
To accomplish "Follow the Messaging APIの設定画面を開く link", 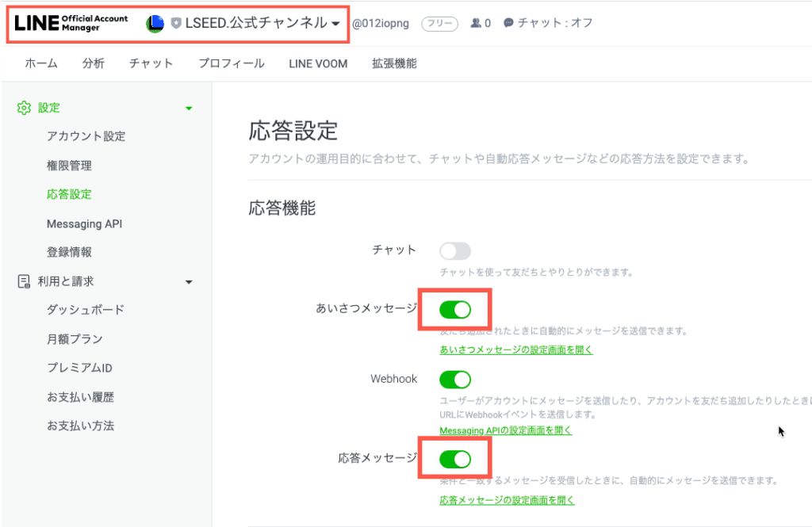I will [x=505, y=430].
